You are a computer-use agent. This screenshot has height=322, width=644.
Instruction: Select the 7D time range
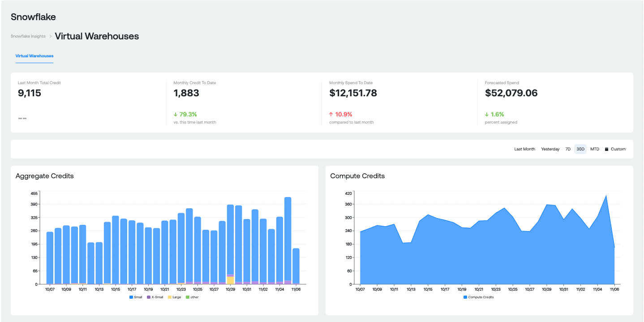(x=568, y=149)
